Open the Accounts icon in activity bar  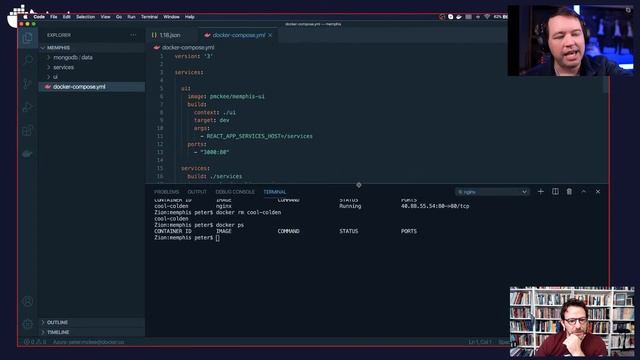28,301
